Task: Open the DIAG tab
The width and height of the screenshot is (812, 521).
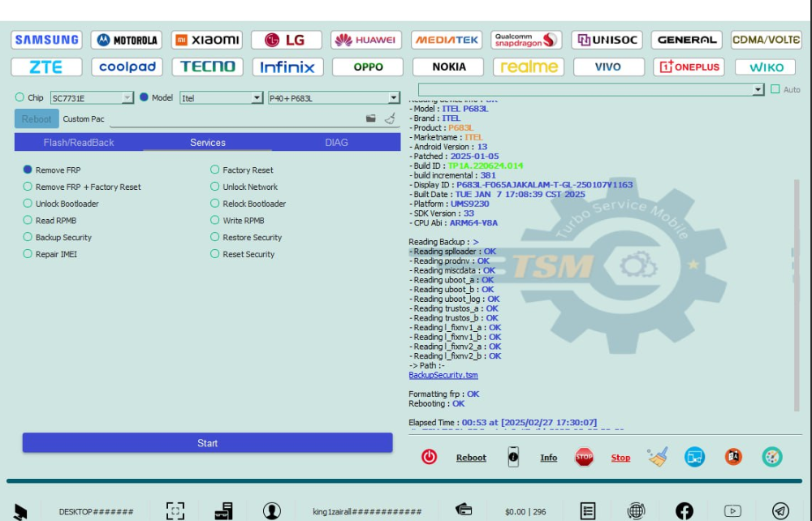Action: 336,143
